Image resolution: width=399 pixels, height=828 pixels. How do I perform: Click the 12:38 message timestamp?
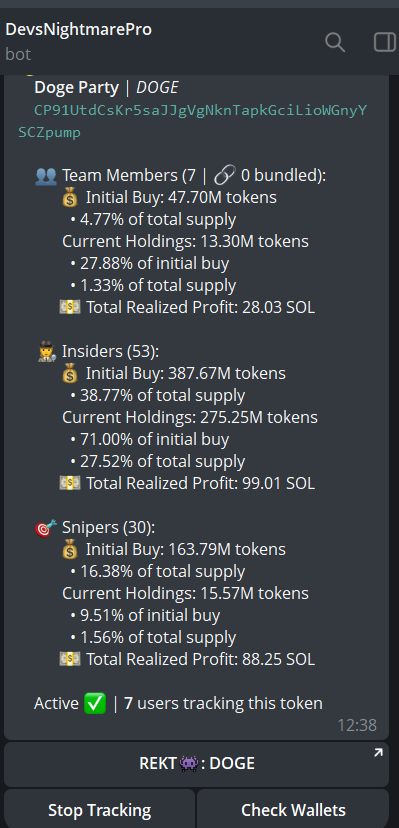[357, 725]
